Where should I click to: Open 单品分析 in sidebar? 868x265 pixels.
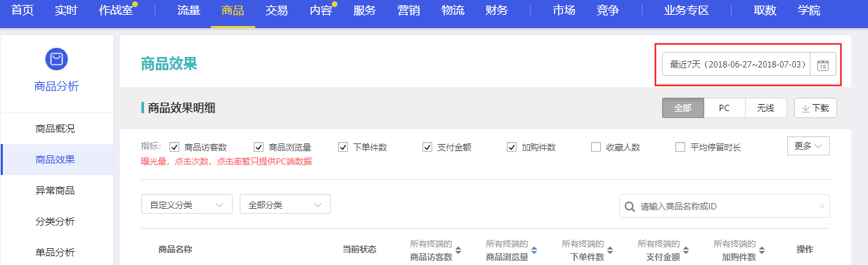[56, 252]
